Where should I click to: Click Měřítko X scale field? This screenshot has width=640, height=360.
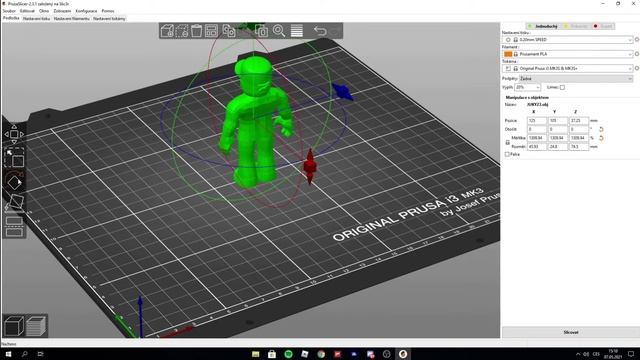[536, 138]
